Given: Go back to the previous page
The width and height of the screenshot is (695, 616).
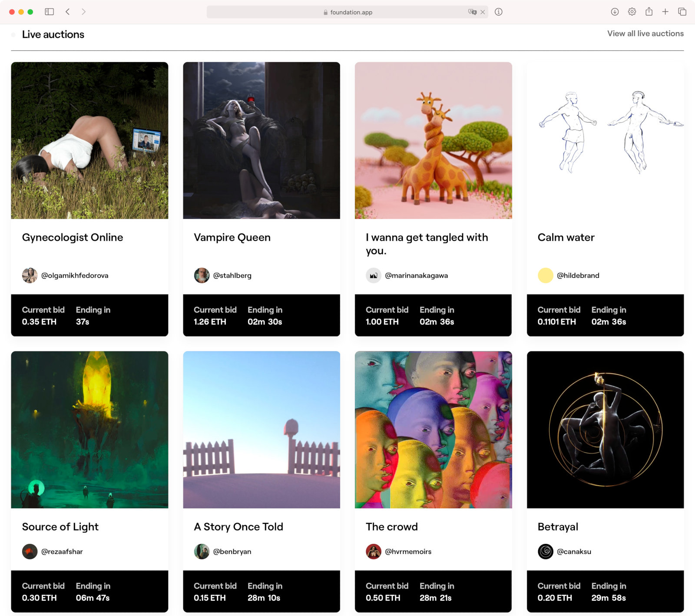Looking at the screenshot, I should tap(68, 12).
